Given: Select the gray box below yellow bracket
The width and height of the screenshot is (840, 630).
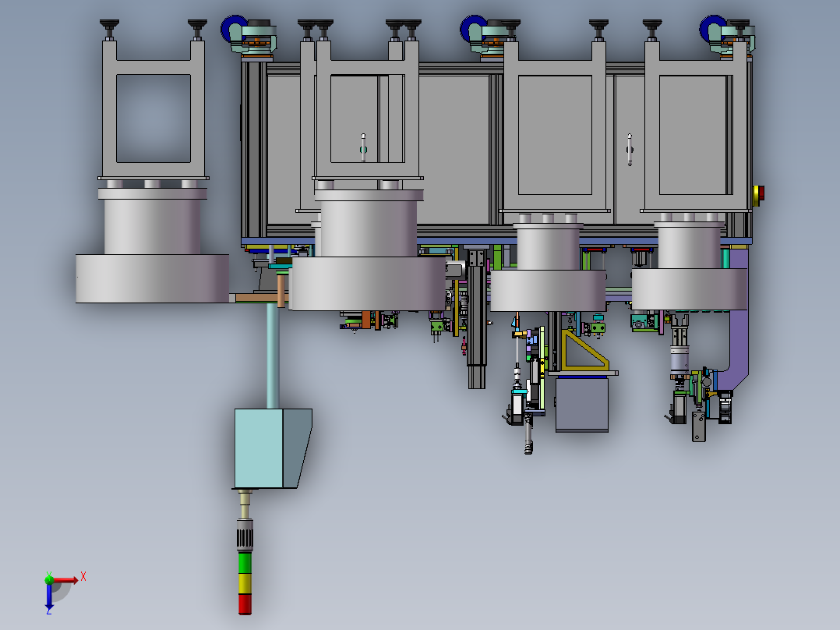Looking at the screenshot, I should (x=582, y=404).
